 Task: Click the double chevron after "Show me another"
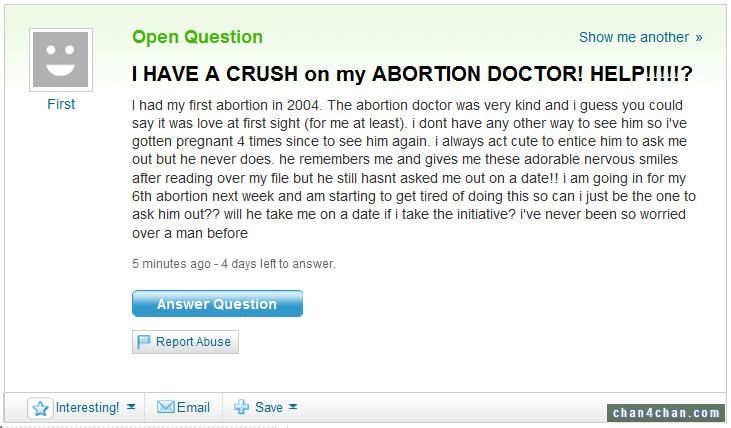tap(698, 38)
